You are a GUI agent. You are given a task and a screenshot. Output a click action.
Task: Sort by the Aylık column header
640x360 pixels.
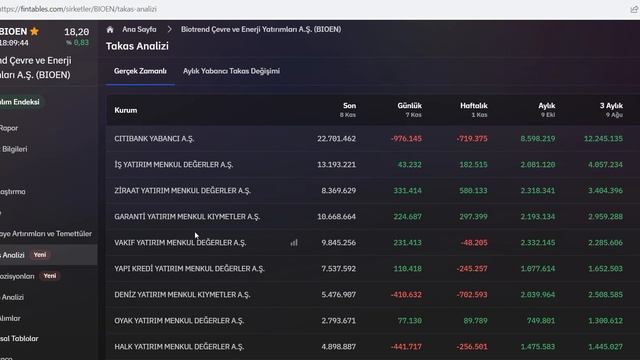[x=546, y=110]
